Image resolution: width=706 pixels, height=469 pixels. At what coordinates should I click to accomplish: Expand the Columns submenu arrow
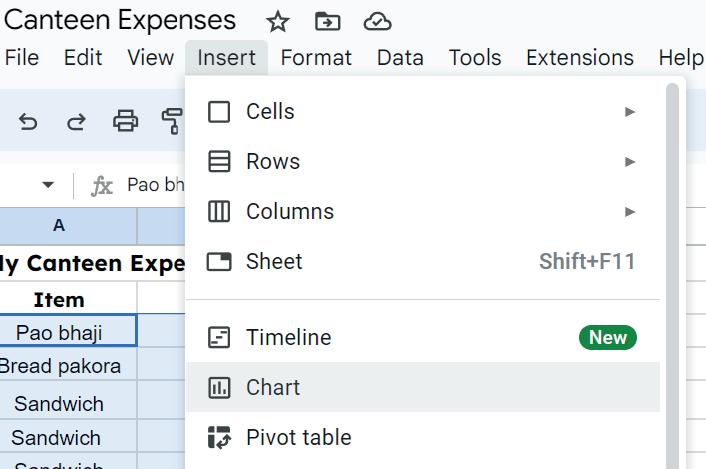630,211
